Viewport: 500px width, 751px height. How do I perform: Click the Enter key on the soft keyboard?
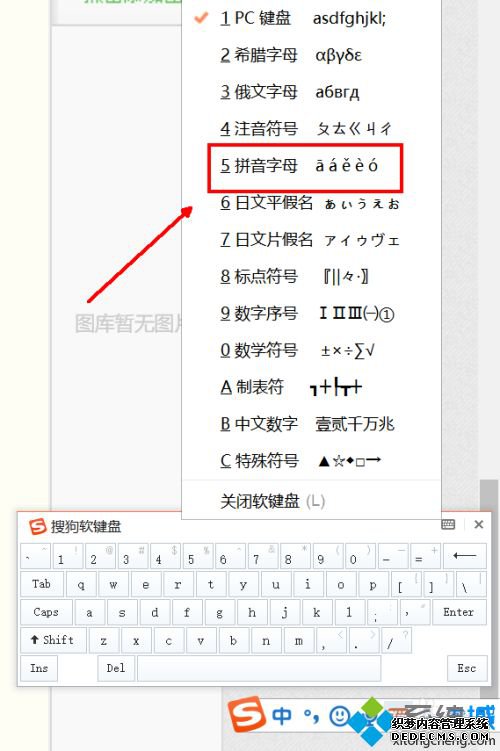(x=459, y=612)
